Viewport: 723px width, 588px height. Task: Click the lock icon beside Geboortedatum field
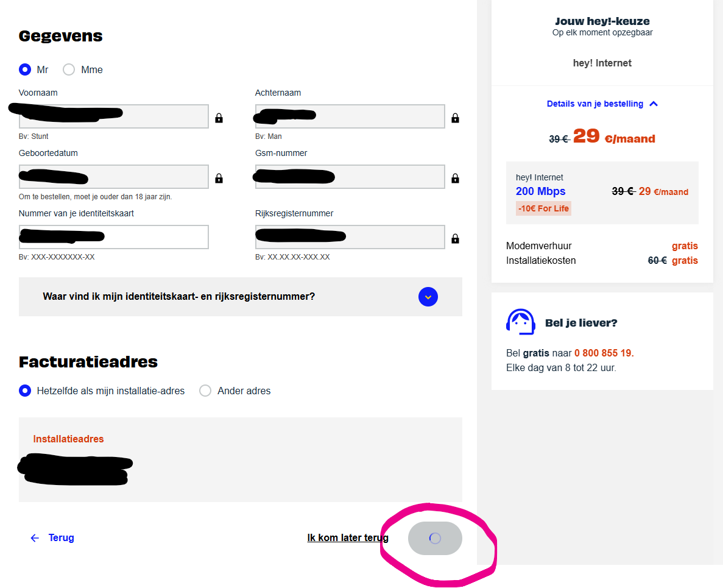click(x=219, y=179)
